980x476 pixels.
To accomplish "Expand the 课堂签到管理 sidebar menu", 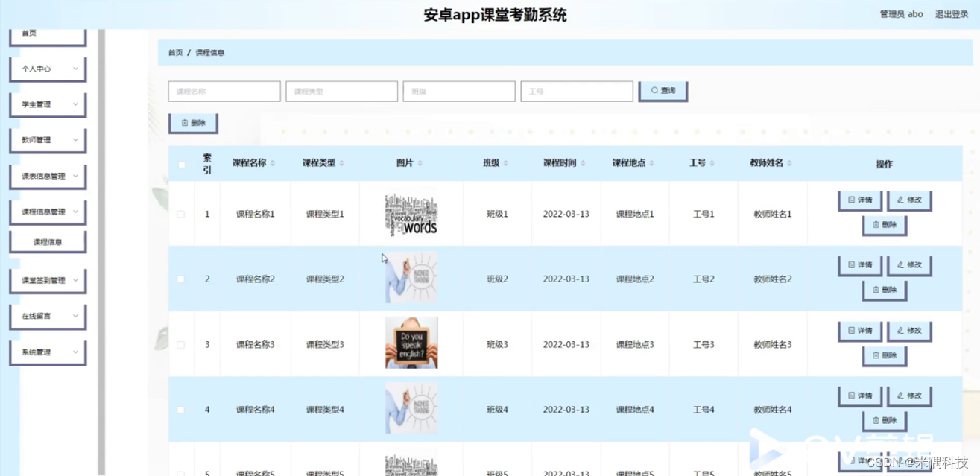I will [48, 280].
